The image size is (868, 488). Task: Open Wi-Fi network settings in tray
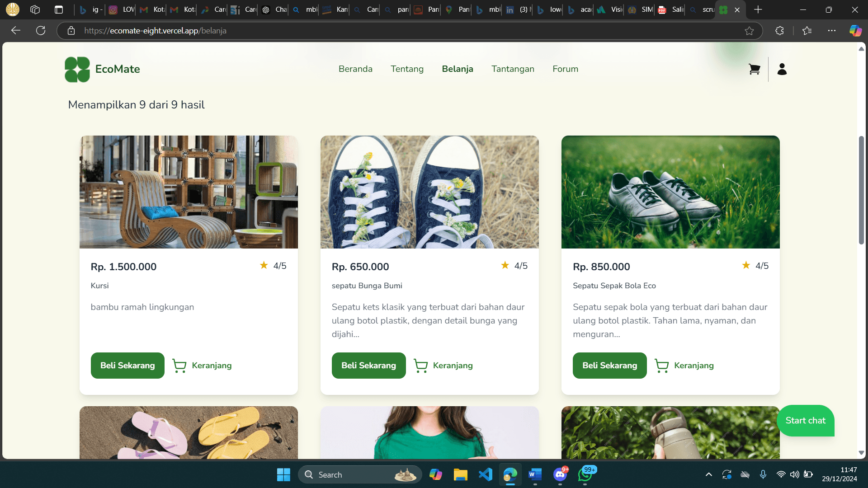(x=781, y=474)
